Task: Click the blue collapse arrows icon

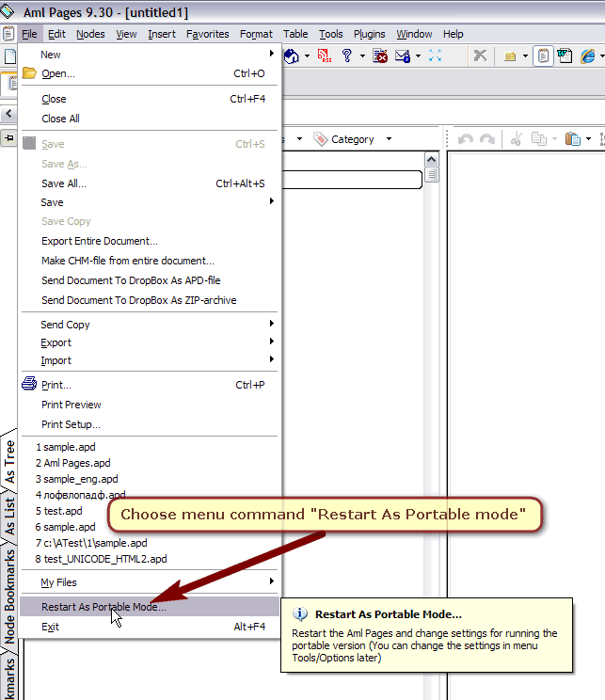Action: coord(435,56)
